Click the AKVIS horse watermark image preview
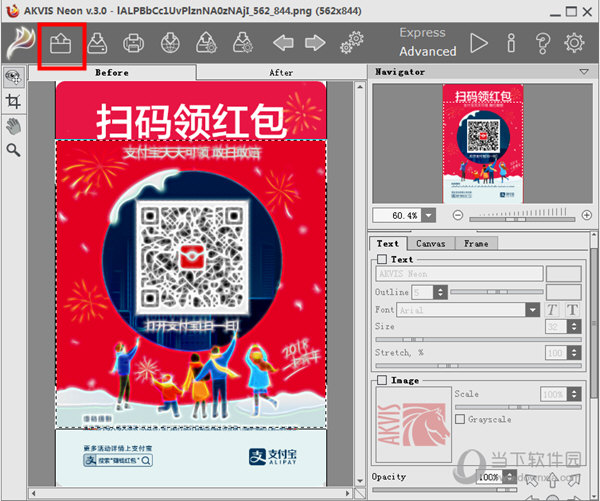600x501 pixels. coord(414,424)
